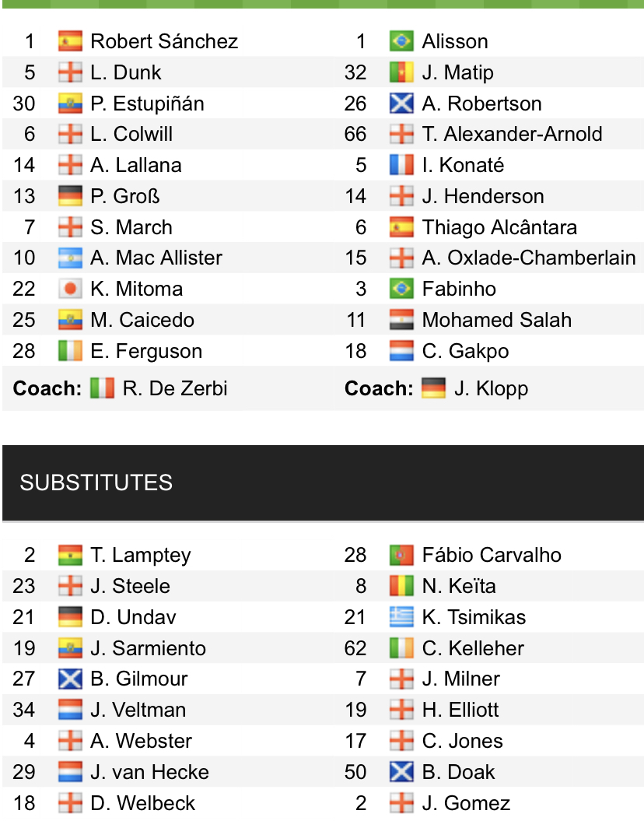Click the Greece flag next to K. Tsimikas
644x828 pixels.
click(x=401, y=617)
